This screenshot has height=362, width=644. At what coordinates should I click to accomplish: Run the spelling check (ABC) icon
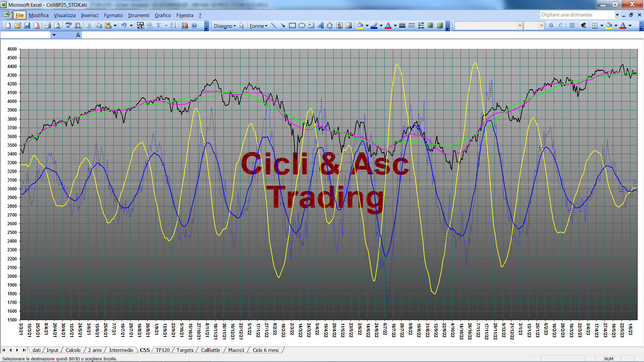[68, 25]
